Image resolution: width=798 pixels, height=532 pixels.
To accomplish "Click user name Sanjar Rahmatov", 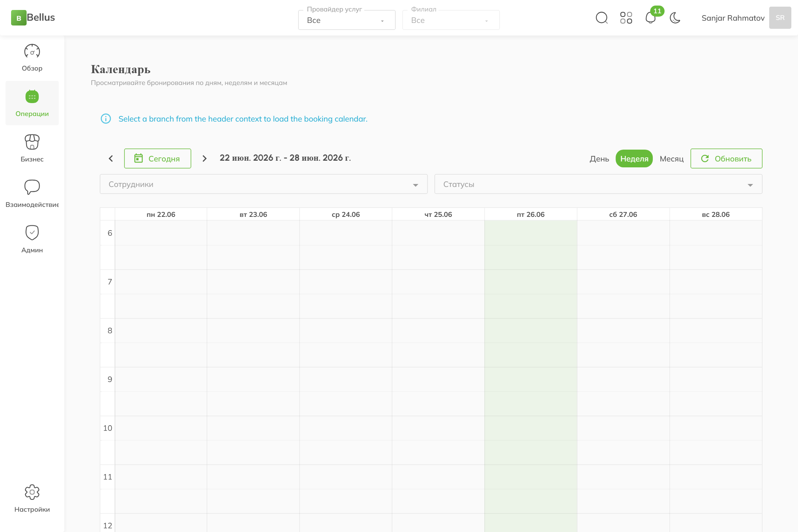I will click(x=733, y=18).
